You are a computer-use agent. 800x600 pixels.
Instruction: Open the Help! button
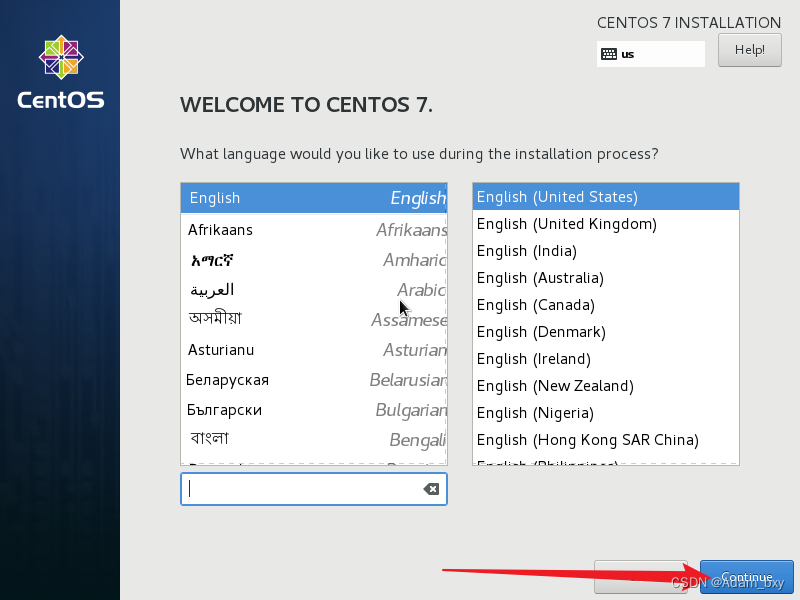tap(749, 50)
